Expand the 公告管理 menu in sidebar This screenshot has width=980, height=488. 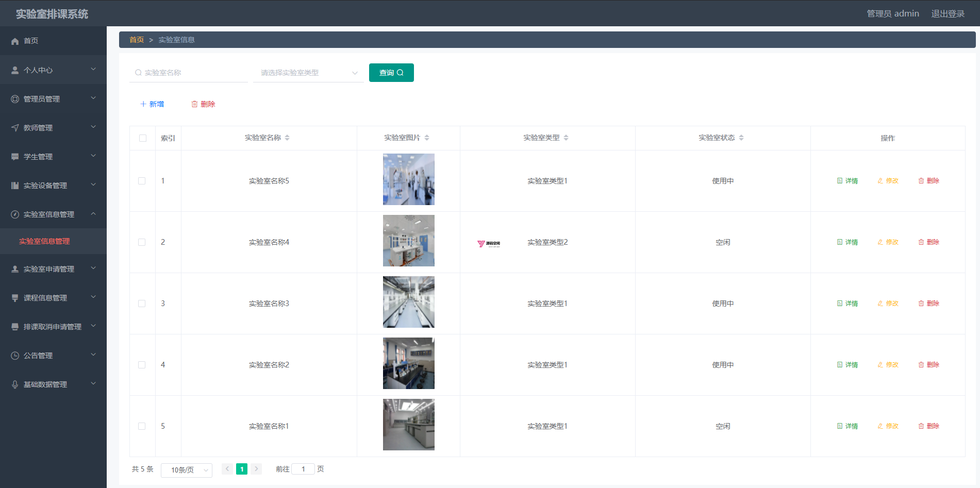[x=53, y=356]
